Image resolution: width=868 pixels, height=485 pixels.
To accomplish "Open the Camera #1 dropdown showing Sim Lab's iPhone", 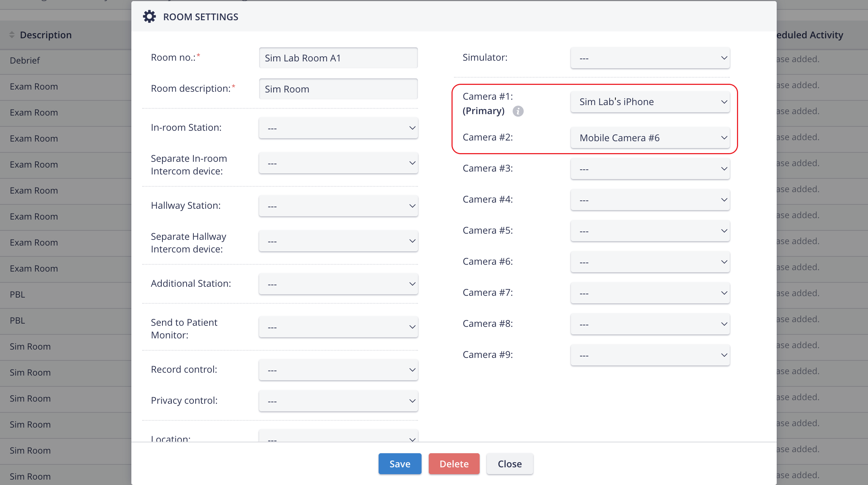I will pos(650,102).
